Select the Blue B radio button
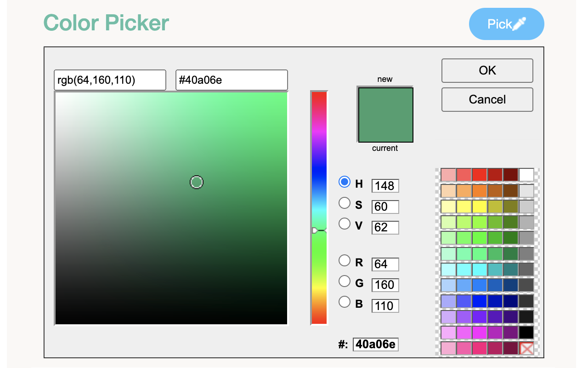 [344, 302]
